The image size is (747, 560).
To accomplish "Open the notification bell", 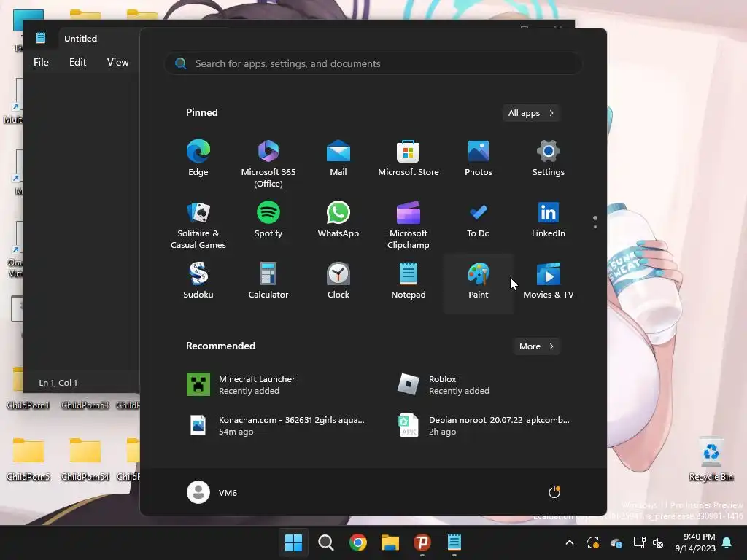I will click(x=727, y=542).
